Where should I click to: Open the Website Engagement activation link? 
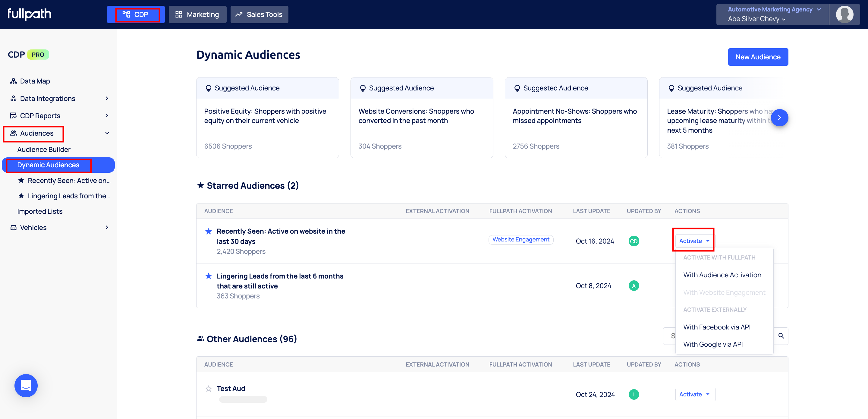[520, 239]
